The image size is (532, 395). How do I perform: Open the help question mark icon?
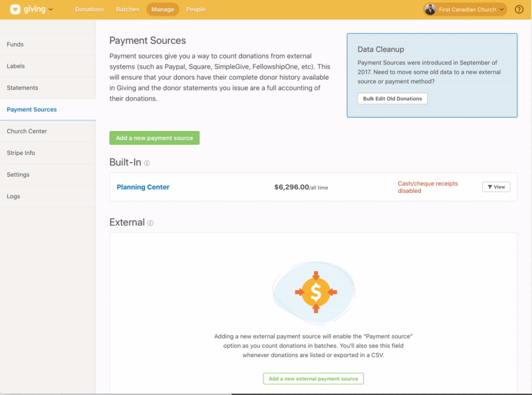point(519,9)
